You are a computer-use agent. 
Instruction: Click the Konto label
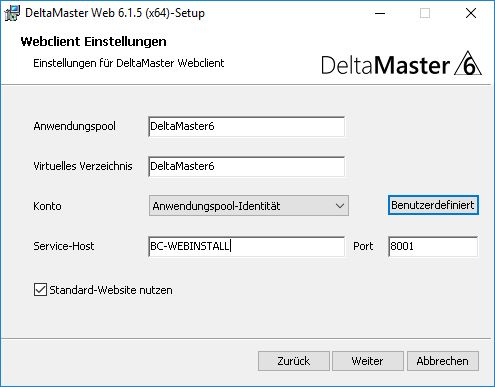point(47,206)
